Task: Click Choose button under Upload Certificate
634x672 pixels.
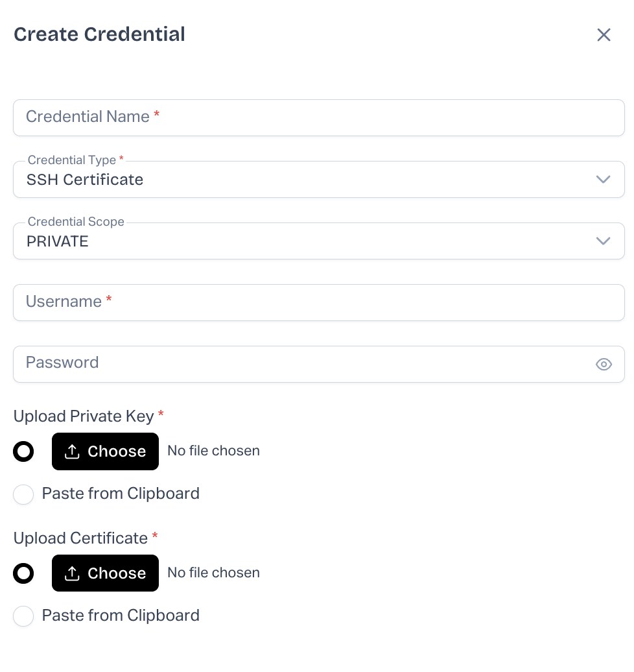Action: 106,573
